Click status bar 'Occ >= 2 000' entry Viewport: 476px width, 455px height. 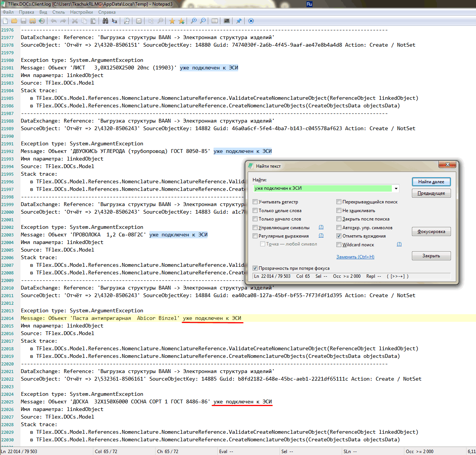click(419, 451)
